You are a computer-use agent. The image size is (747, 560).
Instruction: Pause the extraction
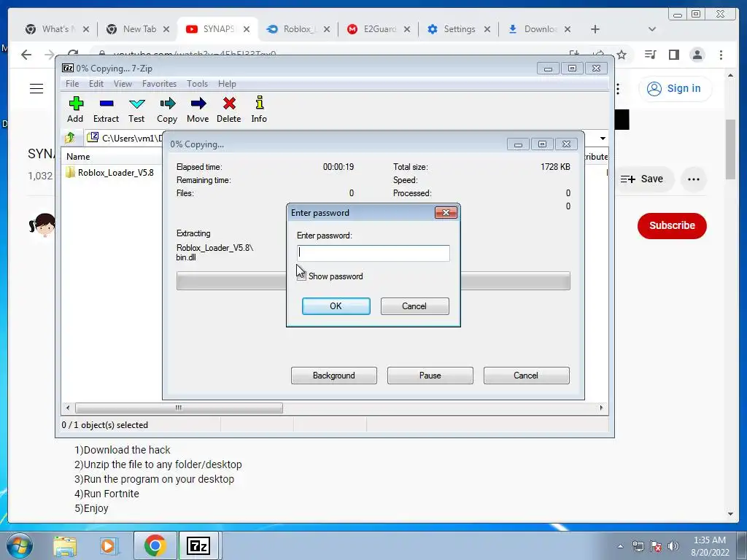(430, 376)
